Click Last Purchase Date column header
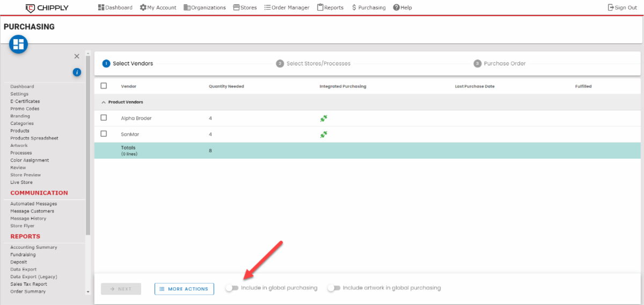Viewport: 644px width, 305px height. click(475, 86)
